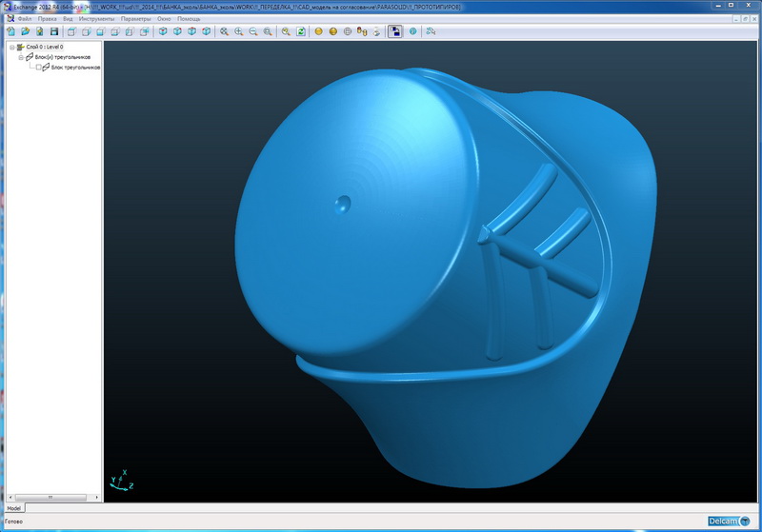Image resolution: width=762 pixels, height=532 pixels.
Task: Click the tree panel scrollbar right arrow
Action: click(x=97, y=498)
